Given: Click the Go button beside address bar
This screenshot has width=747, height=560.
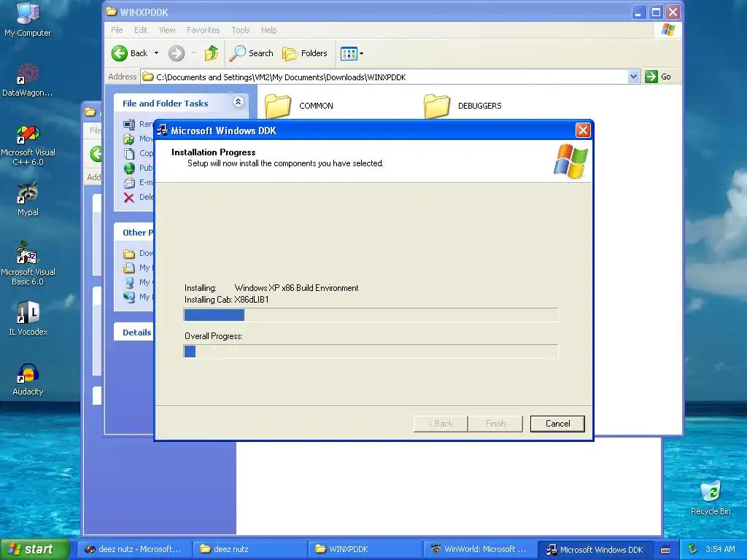Looking at the screenshot, I should pyautogui.click(x=659, y=77).
